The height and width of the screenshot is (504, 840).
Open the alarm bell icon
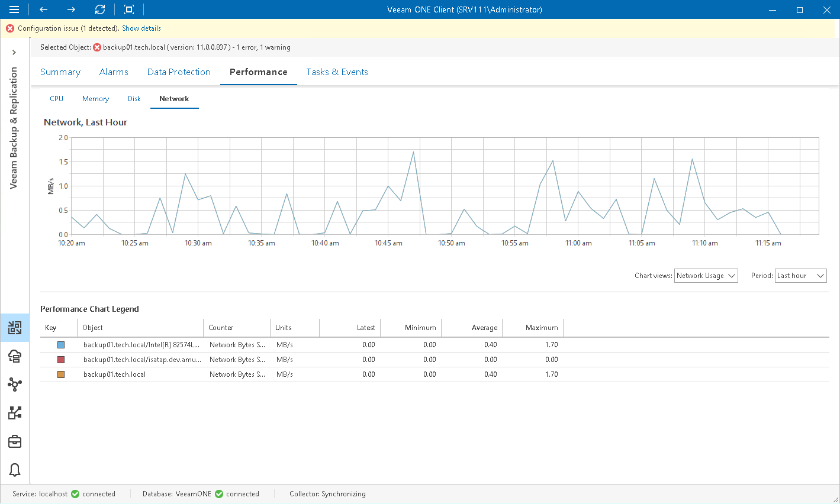pos(15,470)
